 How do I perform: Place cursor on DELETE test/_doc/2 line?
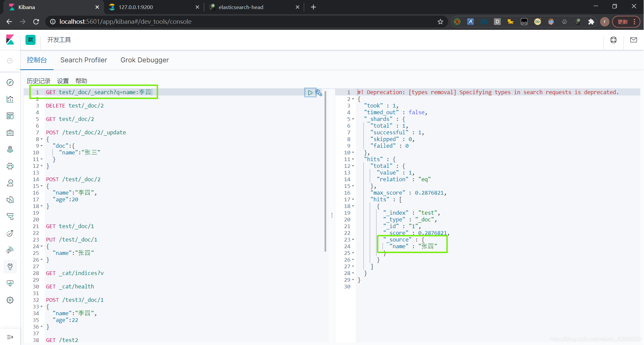click(x=75, y=106)
